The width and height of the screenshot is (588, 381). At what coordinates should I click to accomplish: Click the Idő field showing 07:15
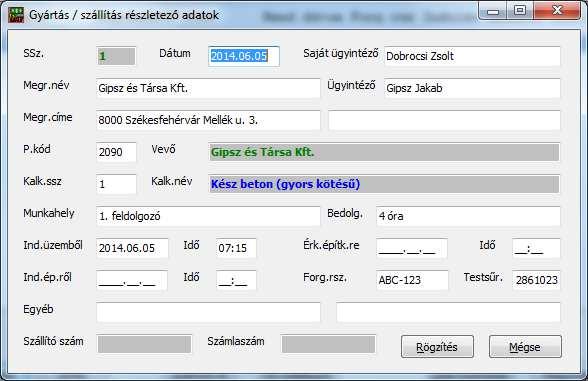(236, 248)
